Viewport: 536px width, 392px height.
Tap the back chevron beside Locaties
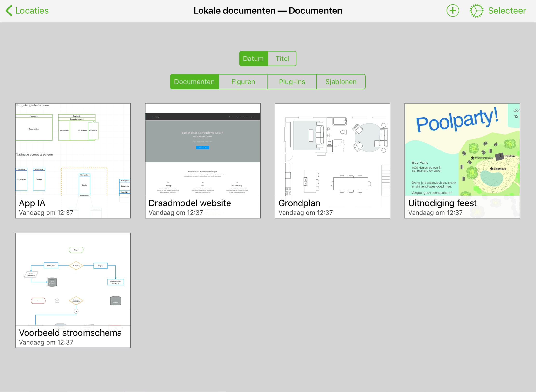[x=9, y=11]
